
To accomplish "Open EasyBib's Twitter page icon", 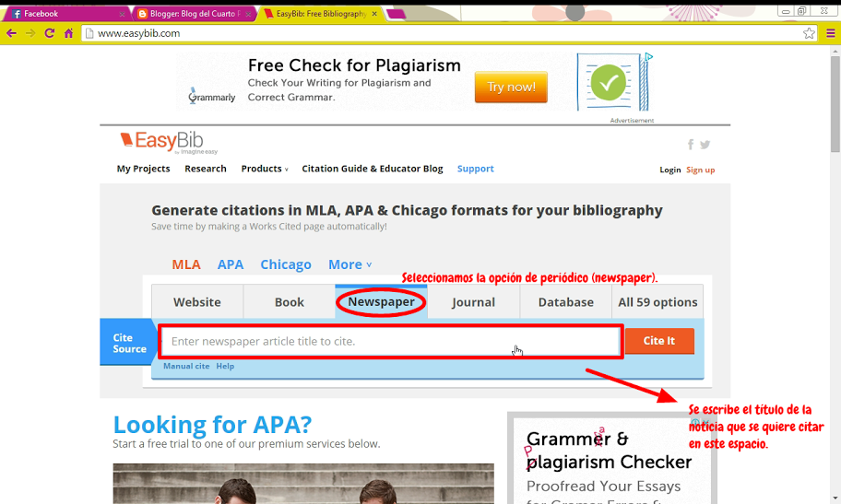I will point(705,145).
